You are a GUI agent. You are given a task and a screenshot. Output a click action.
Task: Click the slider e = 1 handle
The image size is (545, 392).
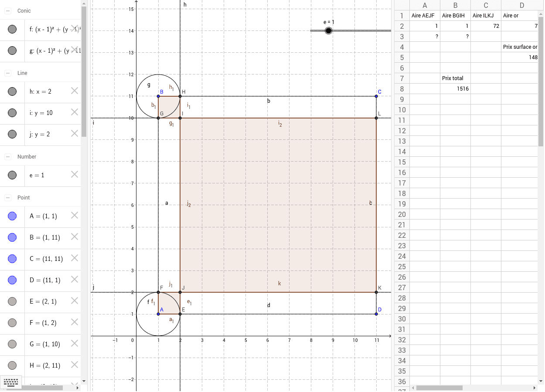point(328,30)
